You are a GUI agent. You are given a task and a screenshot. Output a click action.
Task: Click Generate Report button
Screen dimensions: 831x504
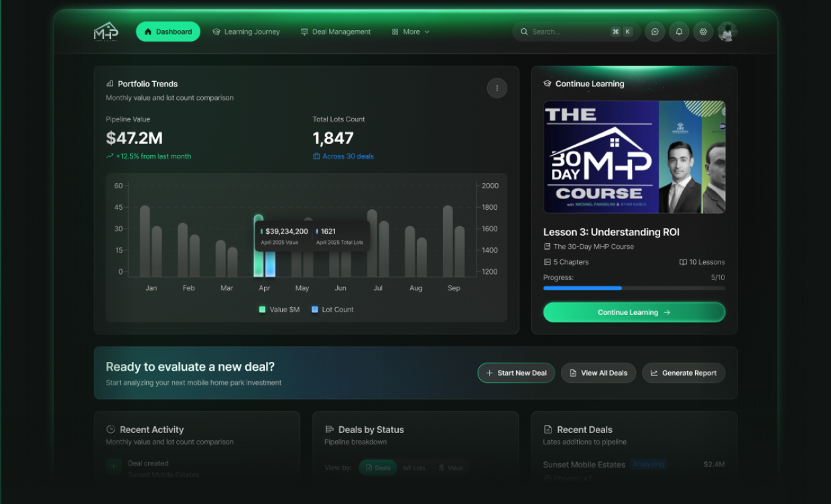[684, 373]
